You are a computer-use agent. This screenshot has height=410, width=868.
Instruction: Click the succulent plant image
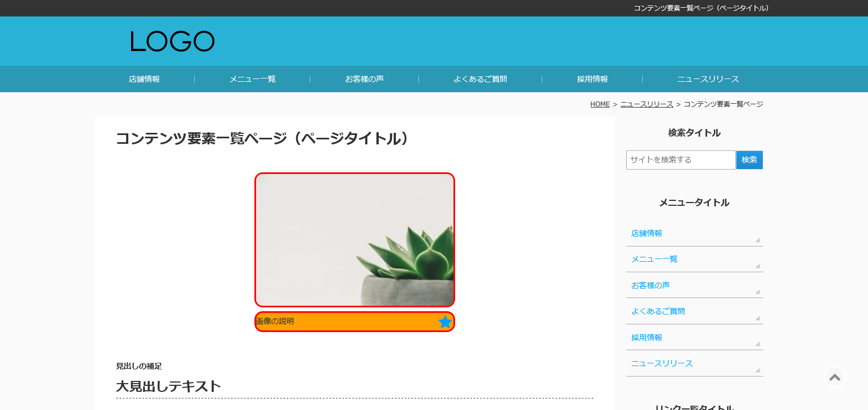tap(355, 240)
